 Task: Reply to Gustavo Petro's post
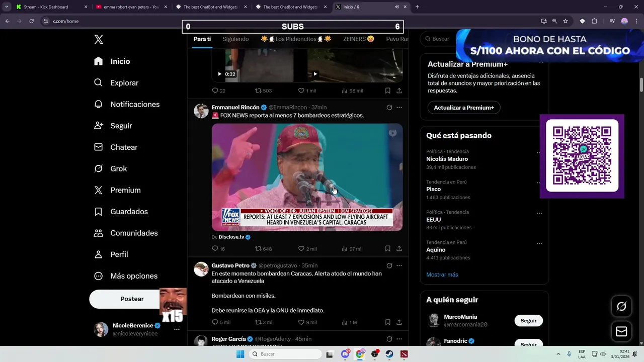221,322
